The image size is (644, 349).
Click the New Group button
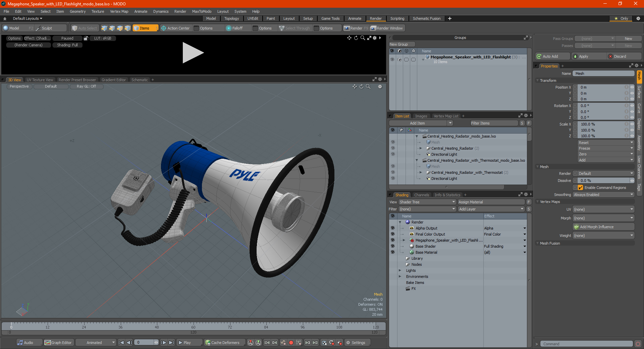[x=402, y=44]
